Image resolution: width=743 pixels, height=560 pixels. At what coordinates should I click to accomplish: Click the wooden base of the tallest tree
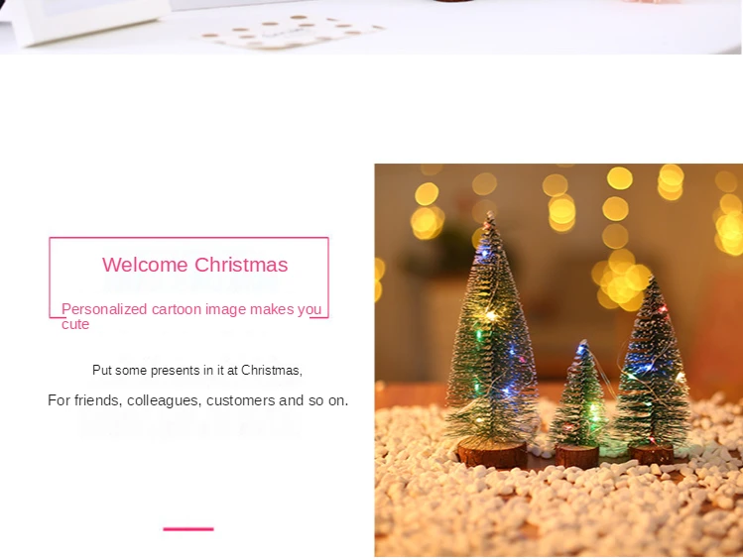point(492,453)
